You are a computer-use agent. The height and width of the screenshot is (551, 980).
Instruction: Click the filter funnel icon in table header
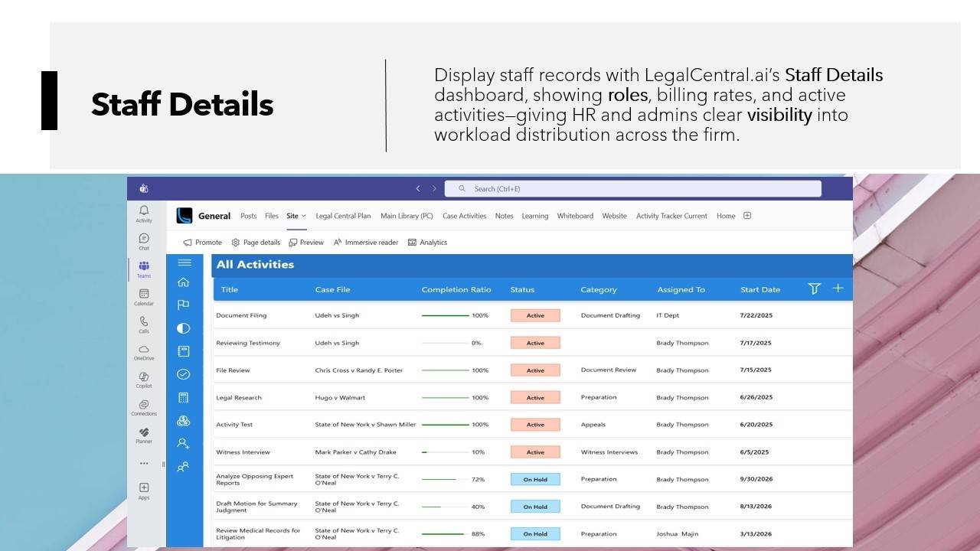pyautogui.click(x=814, y=289)
